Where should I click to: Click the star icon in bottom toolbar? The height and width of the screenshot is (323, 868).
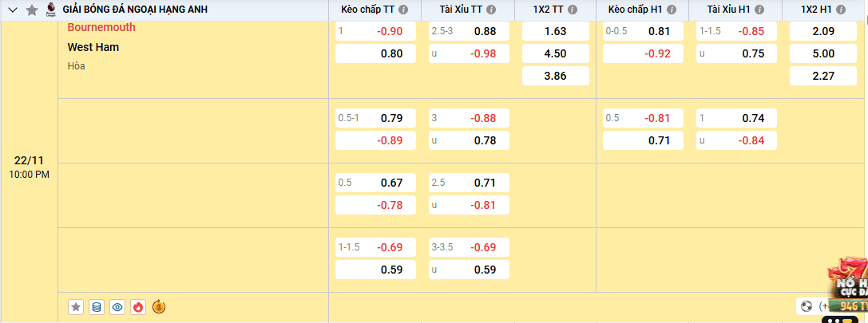click(x=76, y=307)
